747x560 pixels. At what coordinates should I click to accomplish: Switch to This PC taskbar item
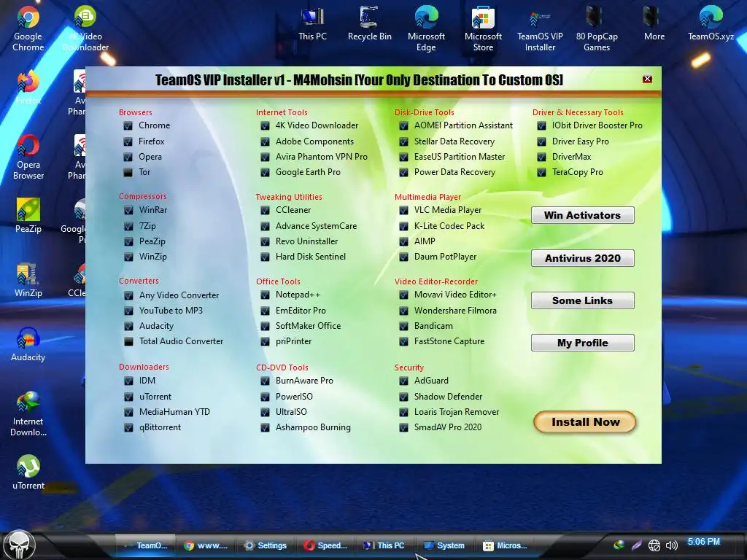point(384,545)
